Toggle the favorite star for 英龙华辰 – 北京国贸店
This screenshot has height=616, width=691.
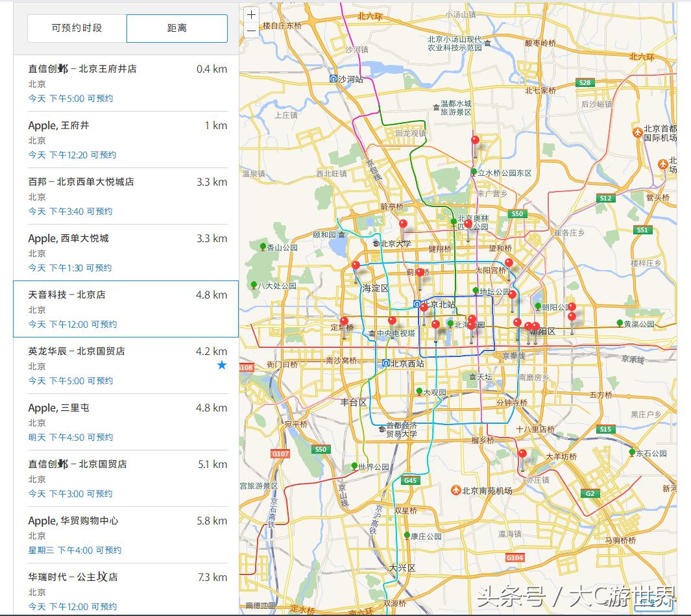point(222,365)
